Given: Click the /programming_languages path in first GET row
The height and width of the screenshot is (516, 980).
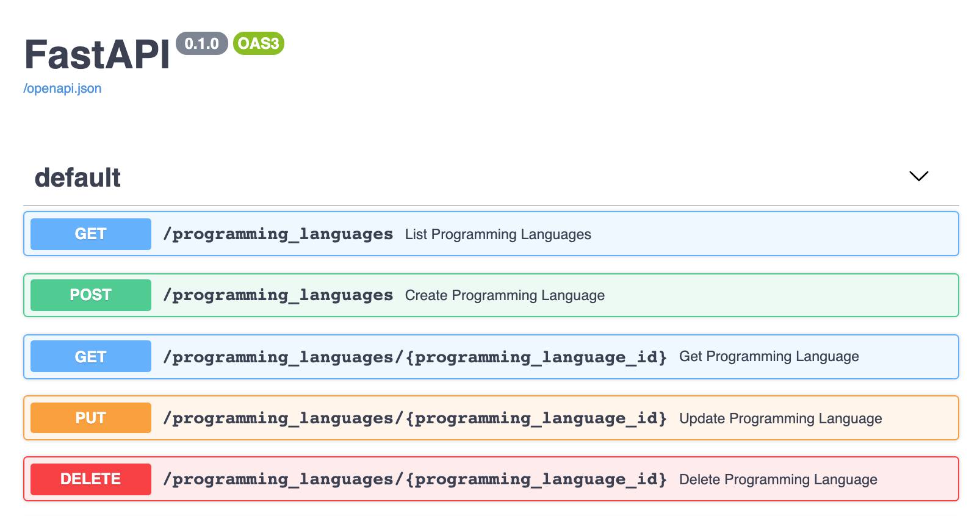Looking at the screenshot, I should [278, 235].
